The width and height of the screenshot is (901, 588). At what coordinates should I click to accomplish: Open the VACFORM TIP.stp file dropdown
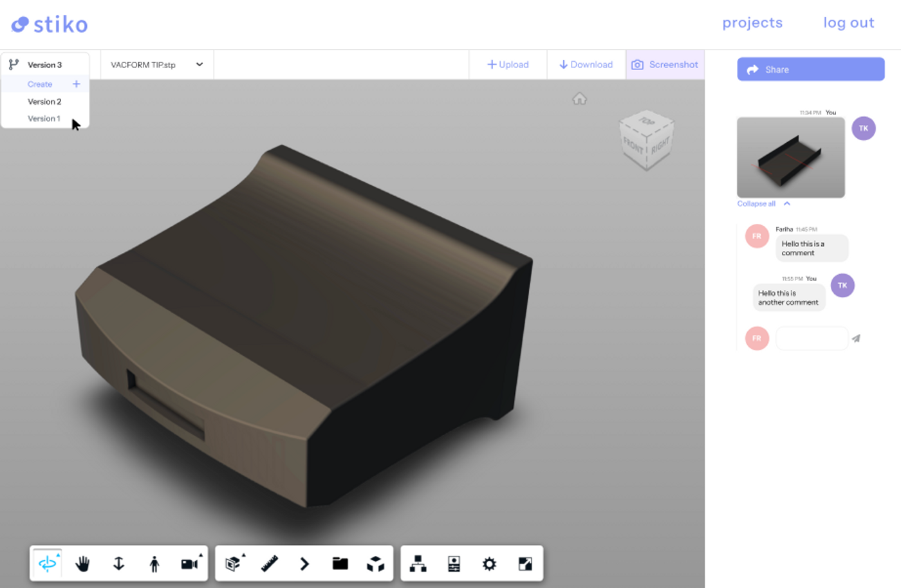[x=157, y=65]
